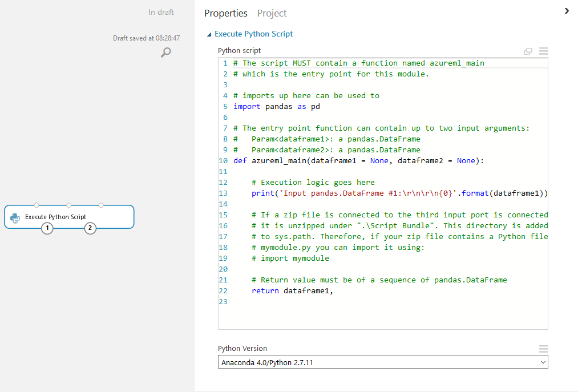Open the Python Version hamburger menu

click(543, 349)
